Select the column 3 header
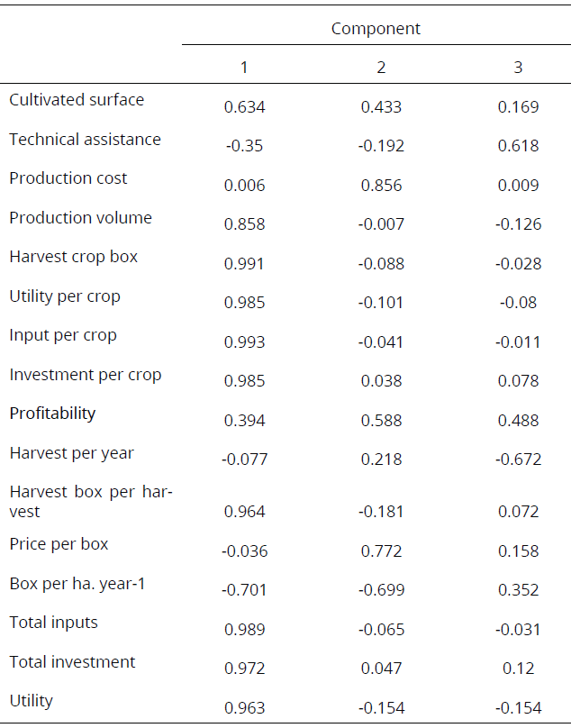Viewport: 571px width, 728px height. 518,68
